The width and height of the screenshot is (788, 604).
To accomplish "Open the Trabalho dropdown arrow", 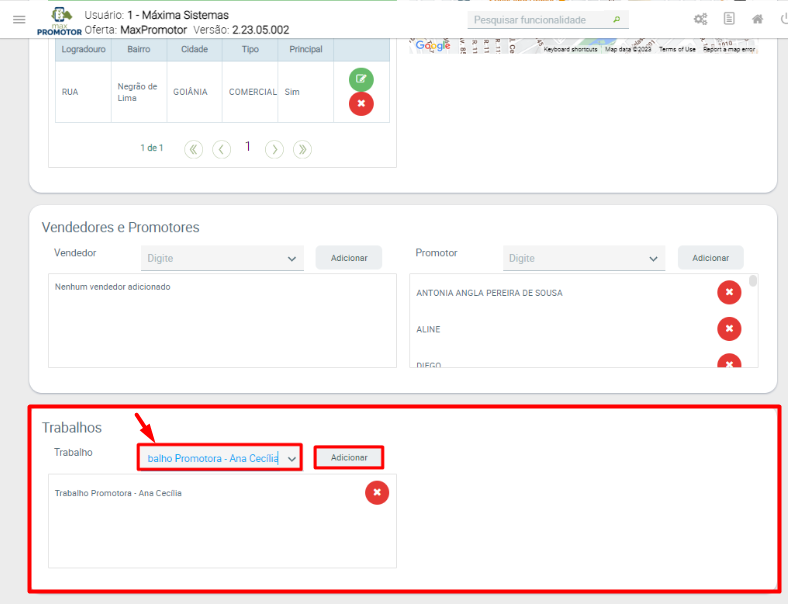I will click(x=291, y=459).
